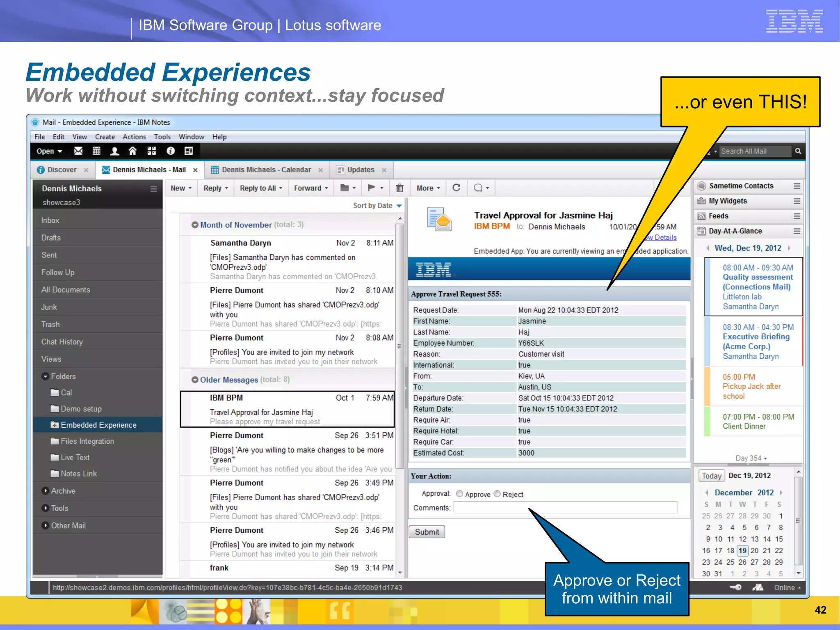
Task: Open the Sort by Date dropdown
Action: (x=377, y=206)
